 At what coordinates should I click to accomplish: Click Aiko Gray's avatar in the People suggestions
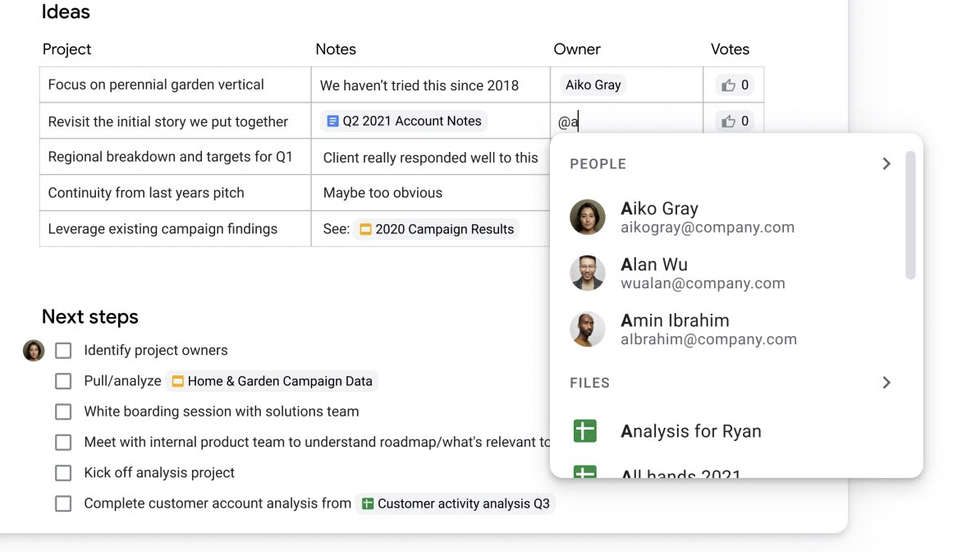coord(588,217)
